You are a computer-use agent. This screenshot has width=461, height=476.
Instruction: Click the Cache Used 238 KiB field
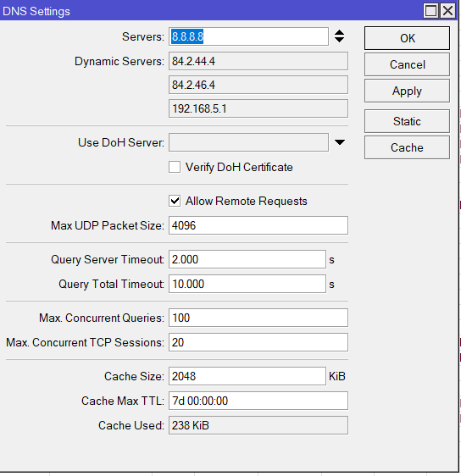click(258, 425)
